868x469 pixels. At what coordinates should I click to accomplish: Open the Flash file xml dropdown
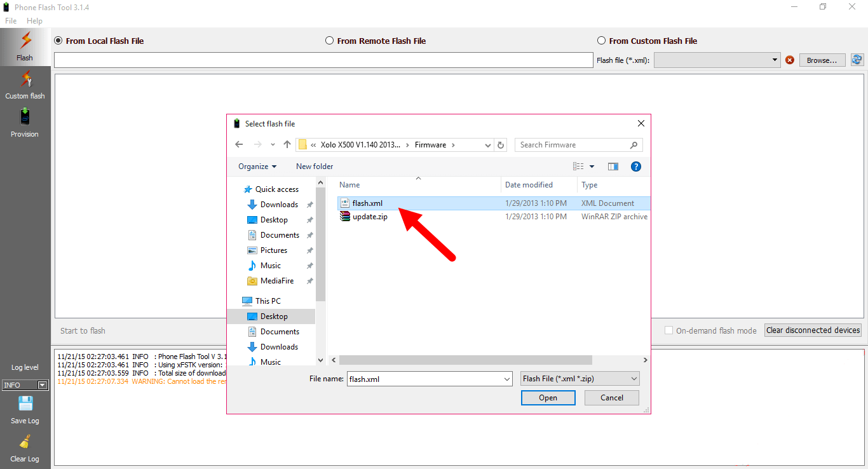point(717,60)
